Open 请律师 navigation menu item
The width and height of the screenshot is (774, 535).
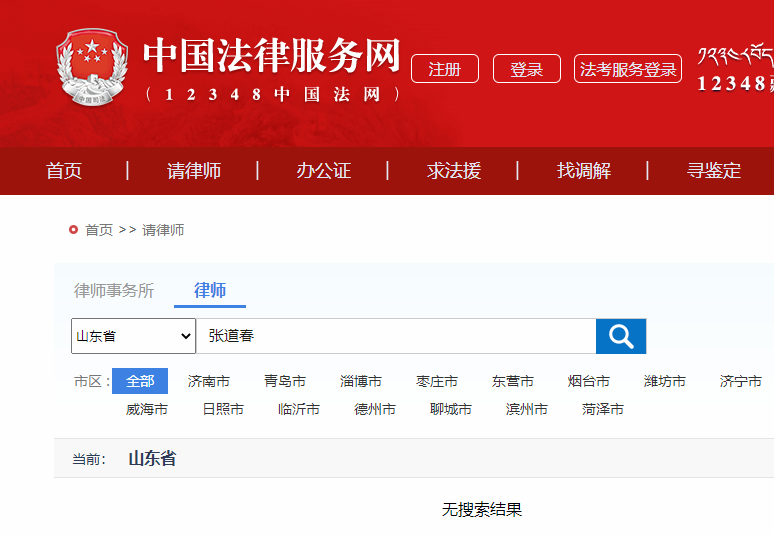(x=194, y=171)
